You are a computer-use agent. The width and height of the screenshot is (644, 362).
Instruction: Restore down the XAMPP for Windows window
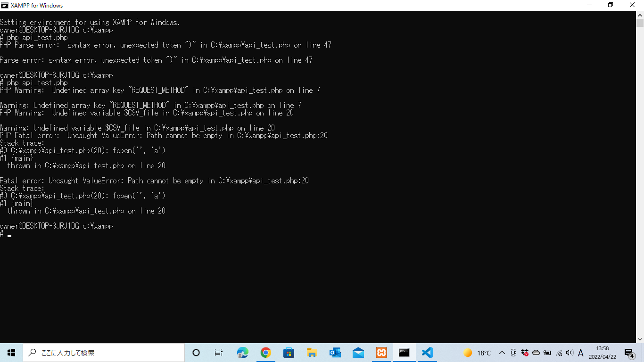[x=611, y=5]
